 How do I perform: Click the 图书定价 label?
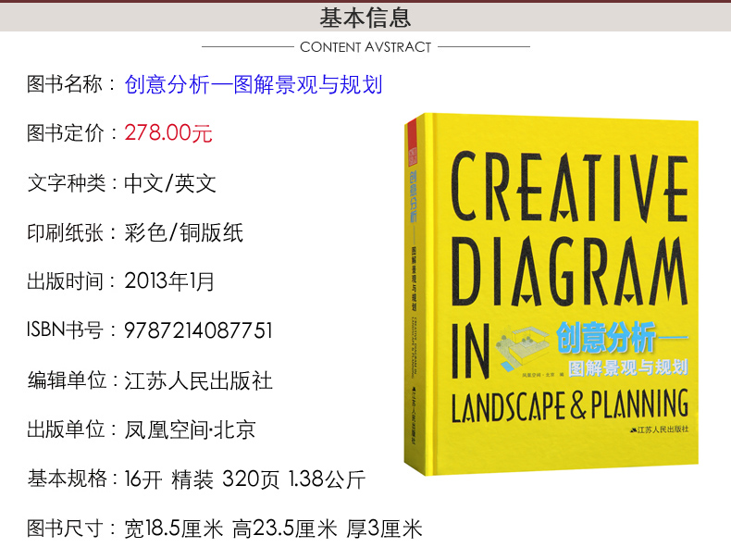65,133
